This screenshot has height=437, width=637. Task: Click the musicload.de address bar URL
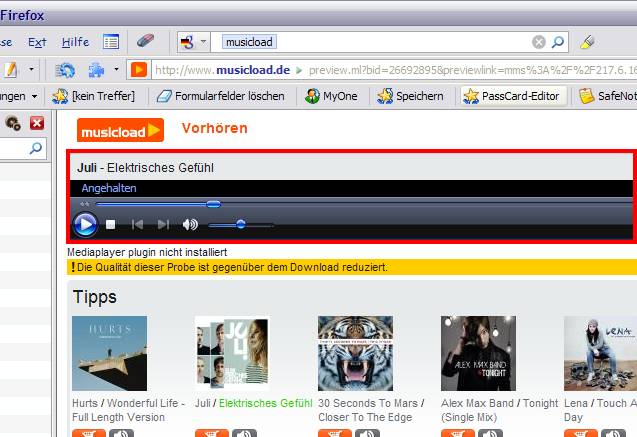coord(394,70)
